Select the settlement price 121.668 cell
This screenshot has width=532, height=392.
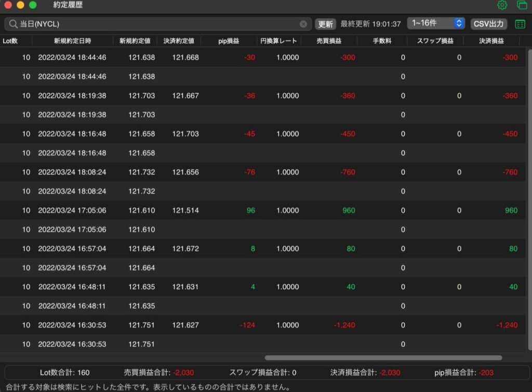coord(185,58)
